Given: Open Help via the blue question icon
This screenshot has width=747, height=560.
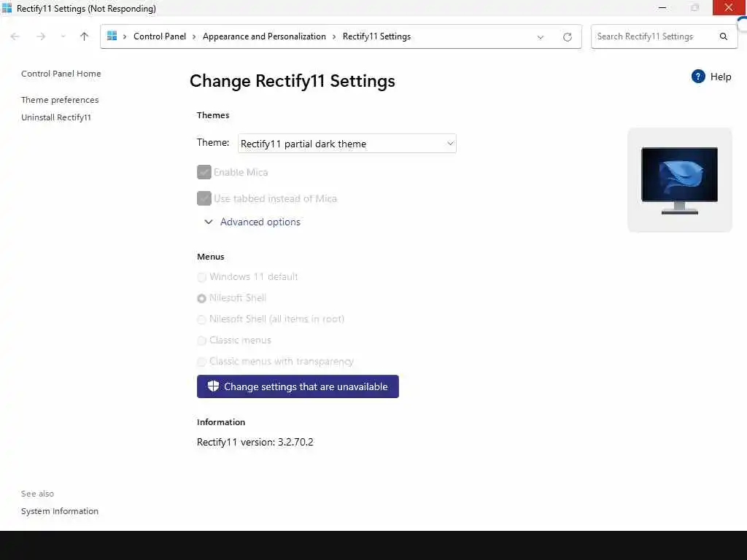Looking at the screenshot, I should click(698, 76).
